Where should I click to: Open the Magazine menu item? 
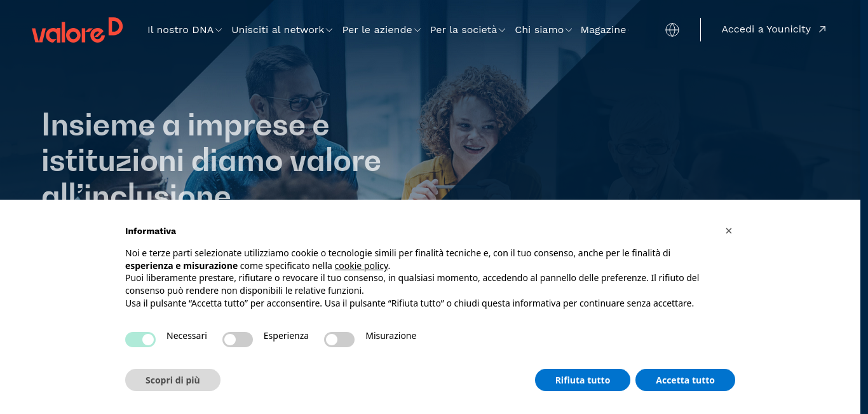click(x=603, y=30)
